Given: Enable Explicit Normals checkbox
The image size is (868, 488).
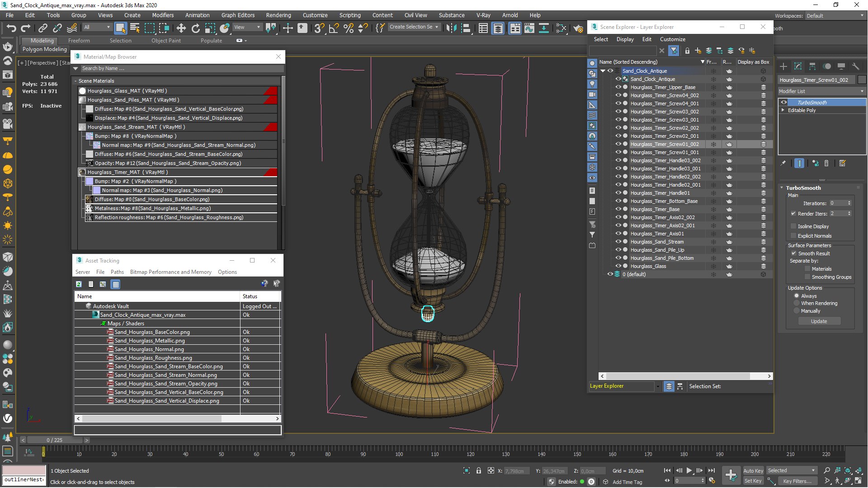Looking at the screenshot, I should pyautogui.click(x=793, y=236).
